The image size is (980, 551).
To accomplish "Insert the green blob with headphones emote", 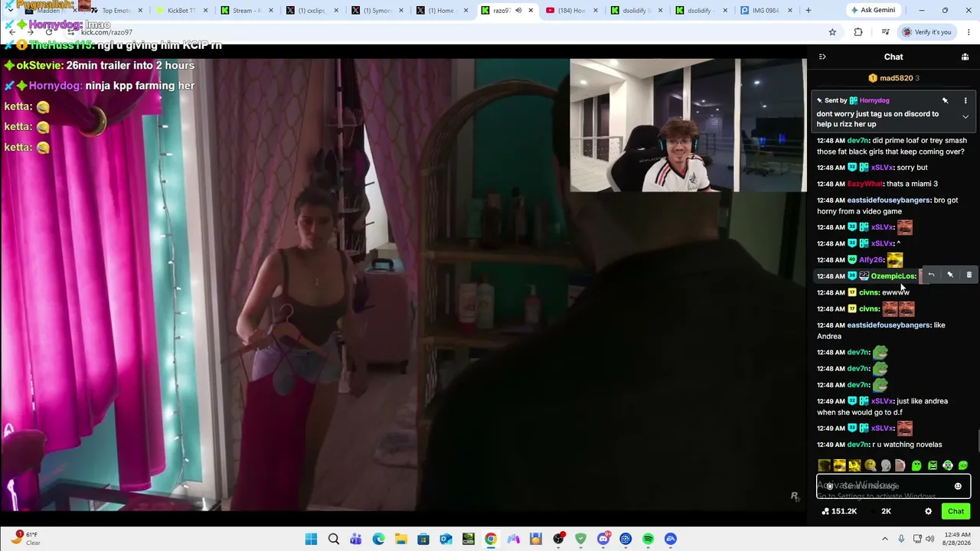I will coord(948,465).
